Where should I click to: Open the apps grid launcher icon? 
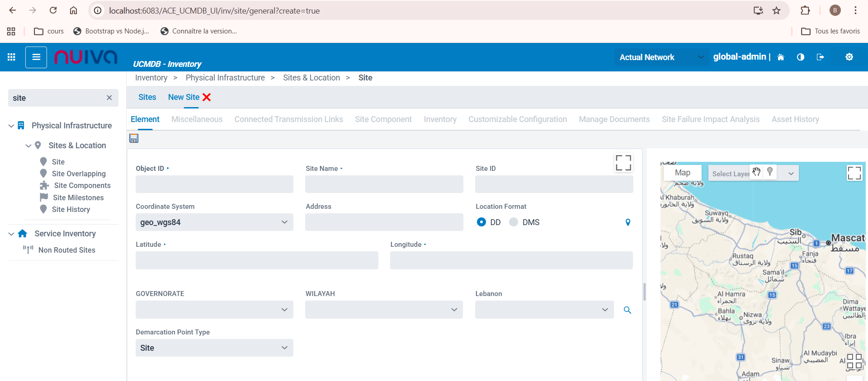pyautogui.click(x=11, y=57)
